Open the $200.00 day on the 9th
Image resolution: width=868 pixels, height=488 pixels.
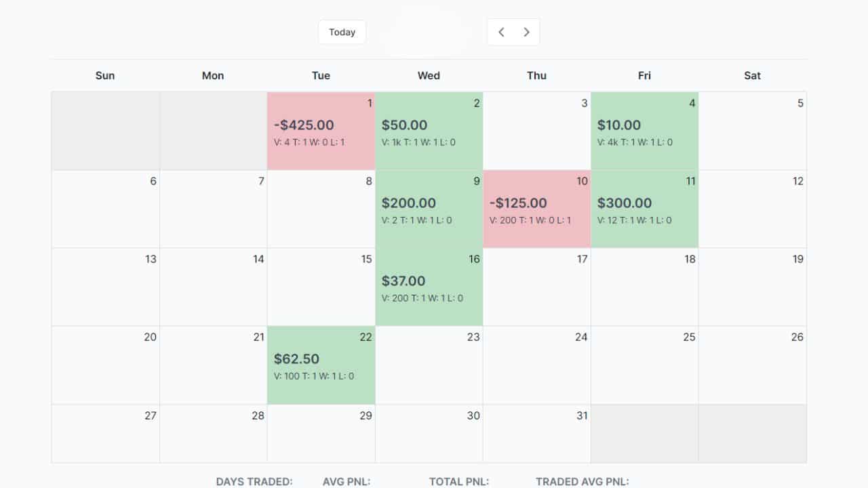(x=429, y=209)
